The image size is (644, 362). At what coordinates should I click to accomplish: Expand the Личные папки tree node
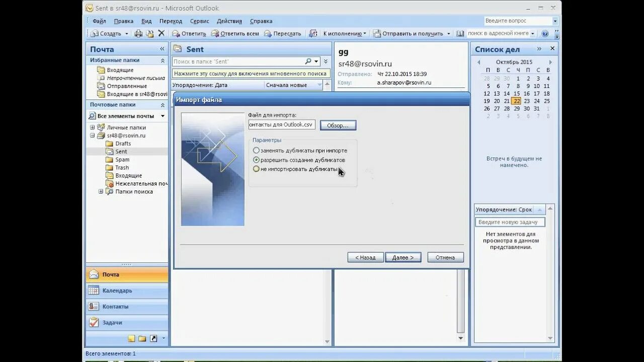pyautogui.click(x=93, y=128)
